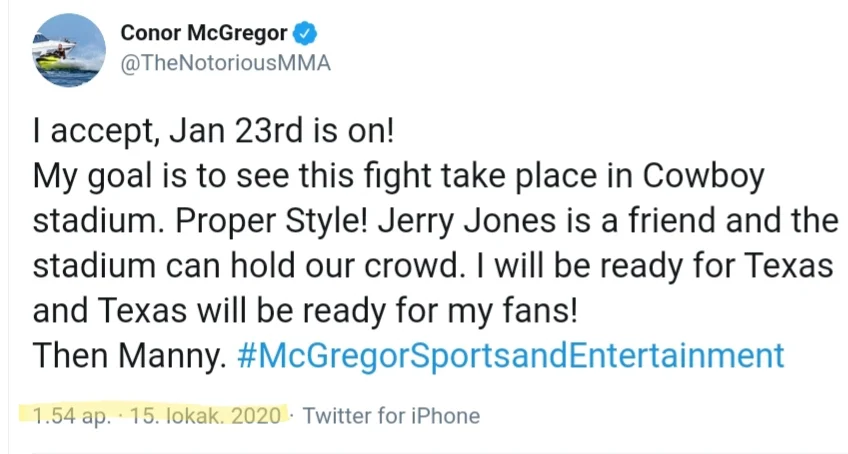Image resolution: width=848 pixels, height=454 pixels.
Task: Open the #McGregorSportsandEntertainment hashtag
Action: tap(512, 355)
